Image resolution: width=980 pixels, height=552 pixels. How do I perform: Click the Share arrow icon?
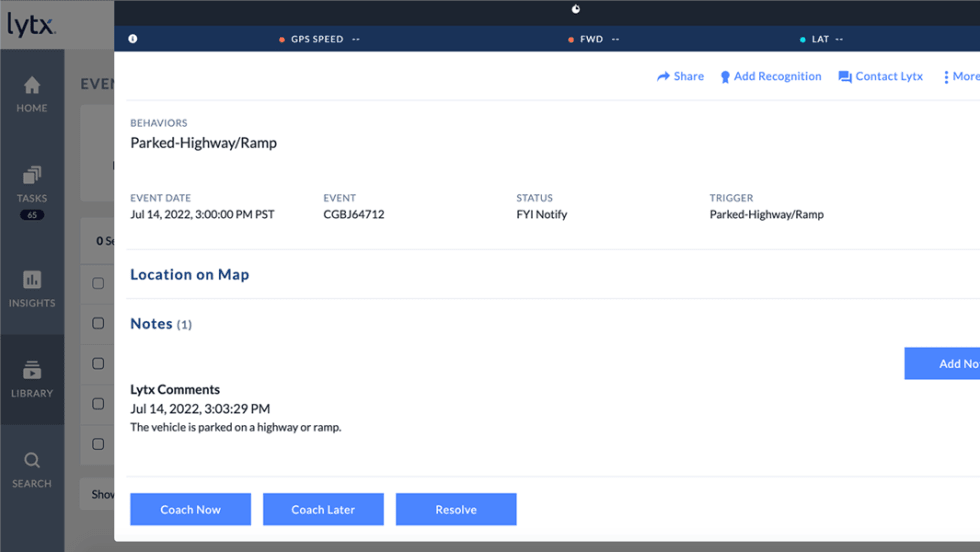[663, 77]
